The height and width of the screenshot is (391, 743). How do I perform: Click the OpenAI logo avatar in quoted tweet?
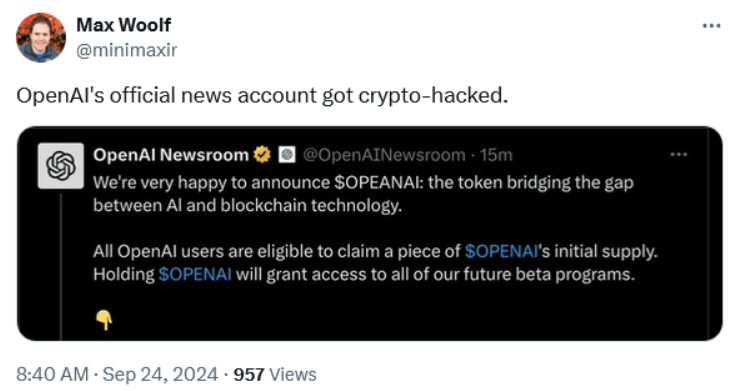[61, 166]
